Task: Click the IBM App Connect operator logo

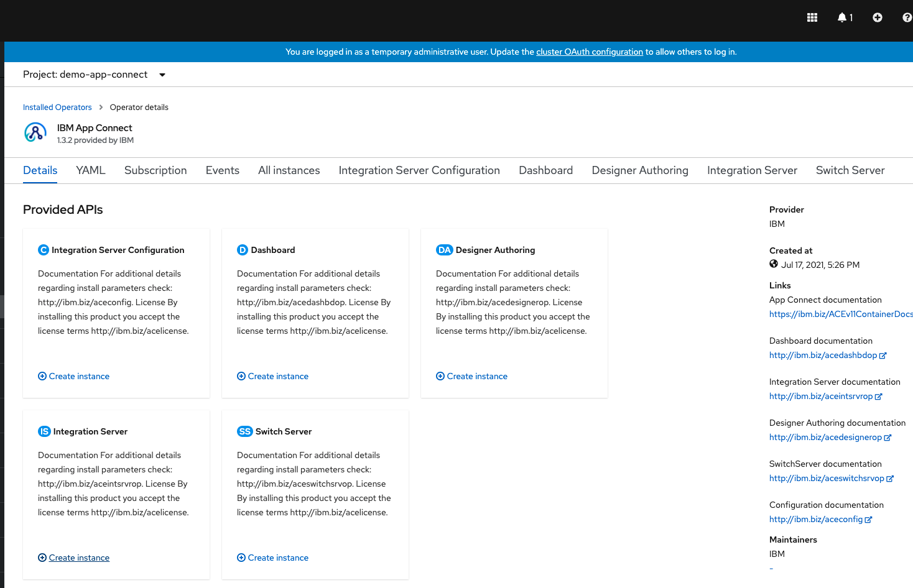Action: tap(35, 132)
